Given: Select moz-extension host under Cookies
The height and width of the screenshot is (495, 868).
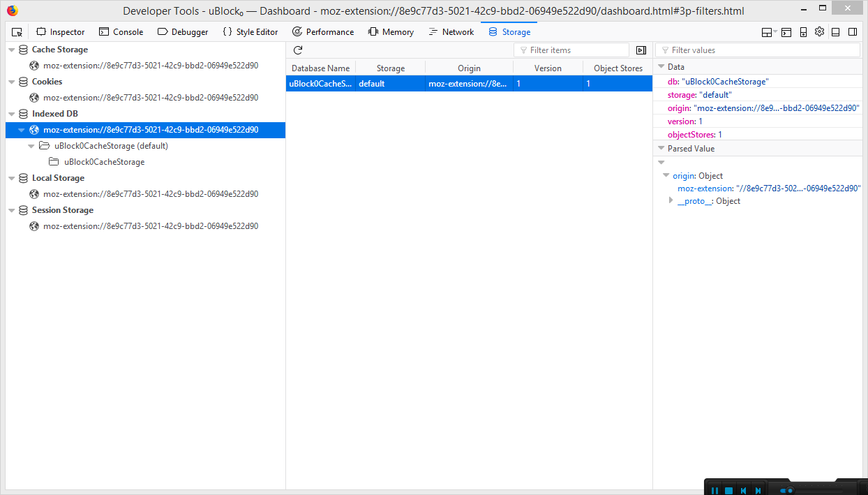Looking at the screenshot, I should point(145,98).
